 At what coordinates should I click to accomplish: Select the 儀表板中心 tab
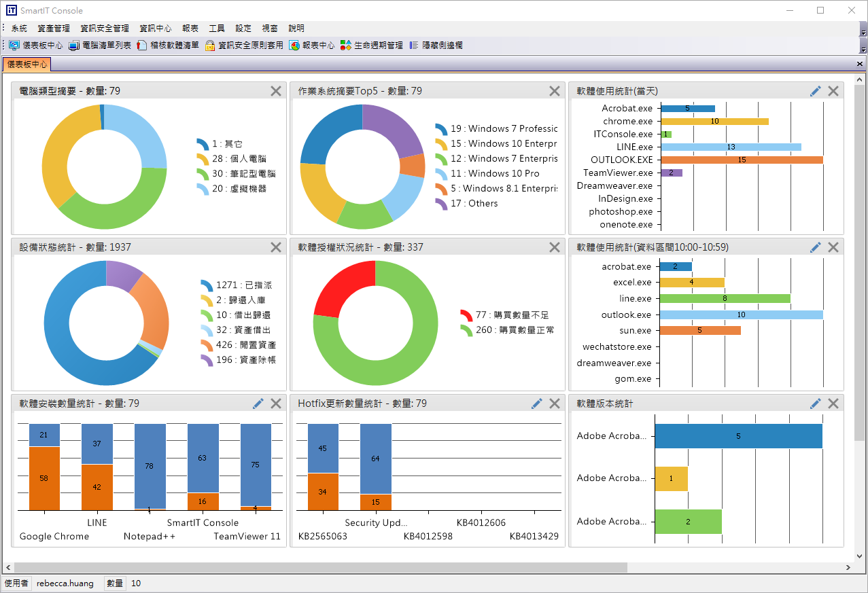(27, 64)
